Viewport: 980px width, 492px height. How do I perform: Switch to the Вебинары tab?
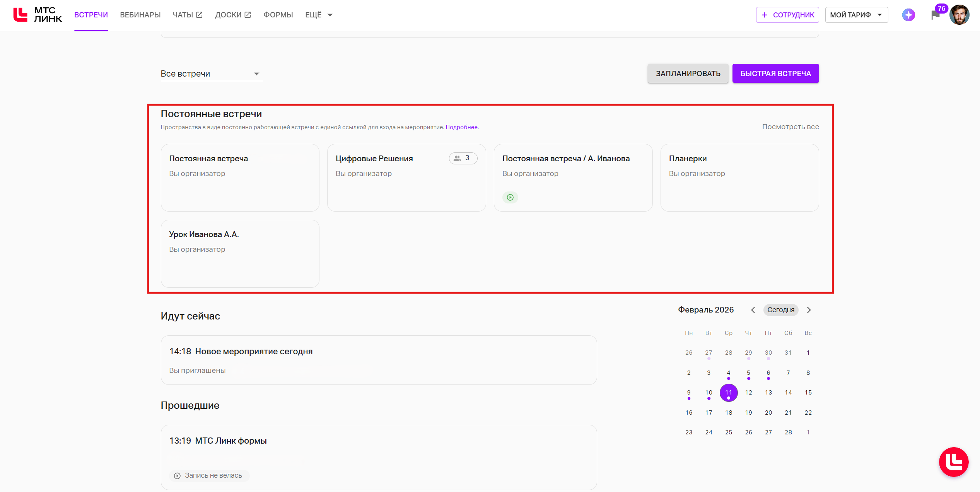(140, 15)
